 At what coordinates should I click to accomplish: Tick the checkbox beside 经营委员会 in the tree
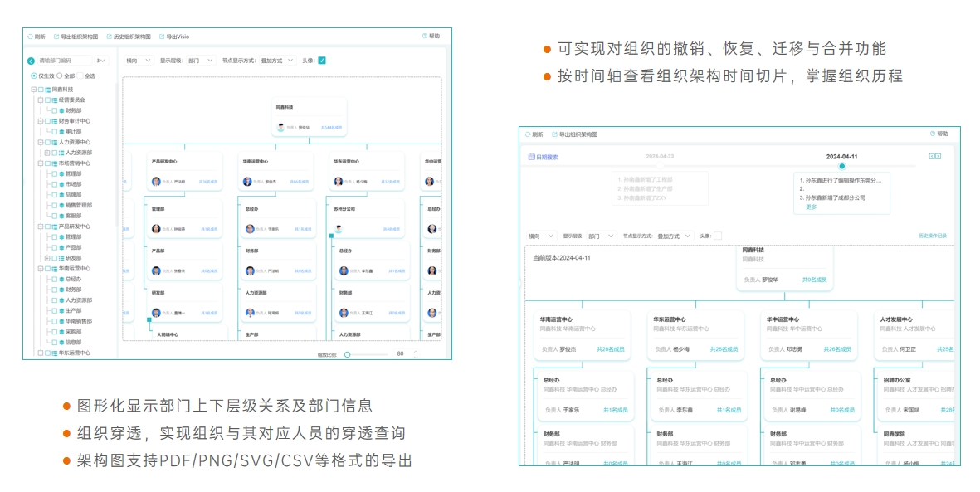coord(47,100)
